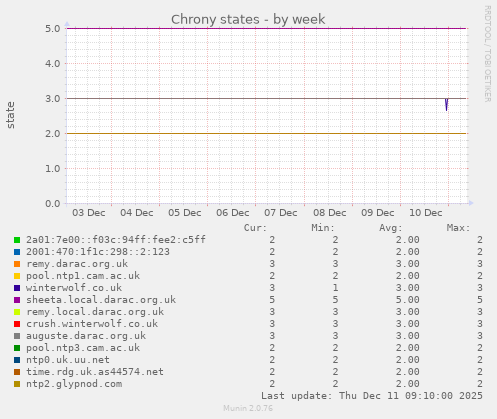This screenshot has width=497, height=419.
Task: Select legend label ntp2.glypnod.com
Action: pyautogui.click(x=74, y=384)
